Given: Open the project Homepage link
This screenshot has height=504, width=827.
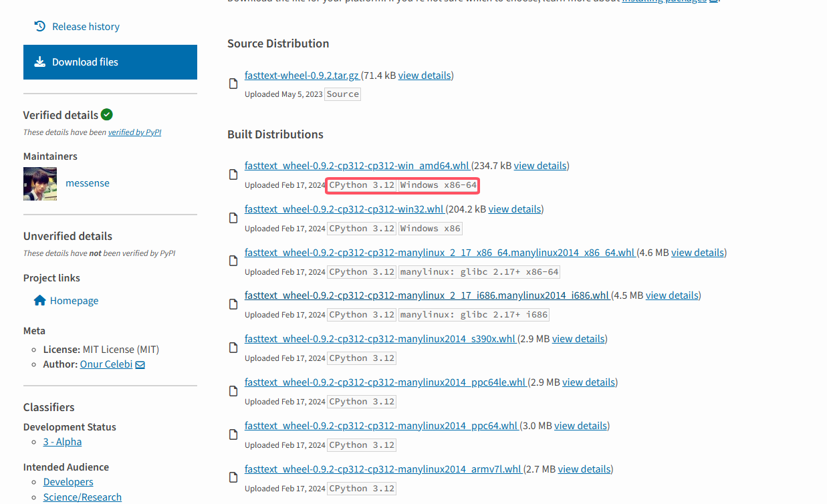Looking at the screenshot, I should pyautogui.click(x=74, y=301).
